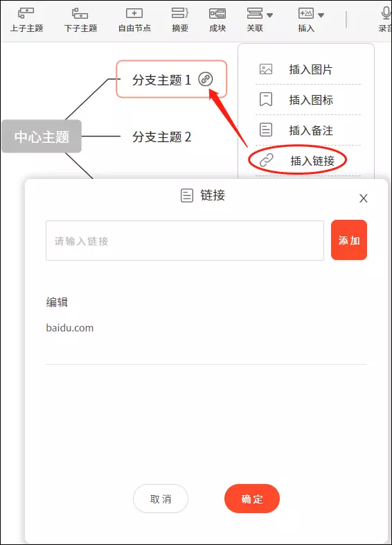Cancel the link dialog with 取消

[x=161, y=499]
